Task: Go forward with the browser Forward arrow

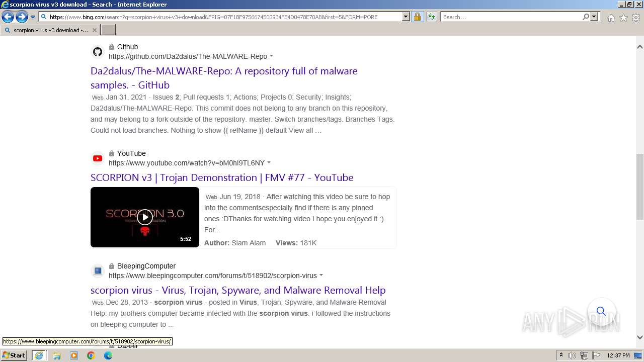Action: point(21,17)
